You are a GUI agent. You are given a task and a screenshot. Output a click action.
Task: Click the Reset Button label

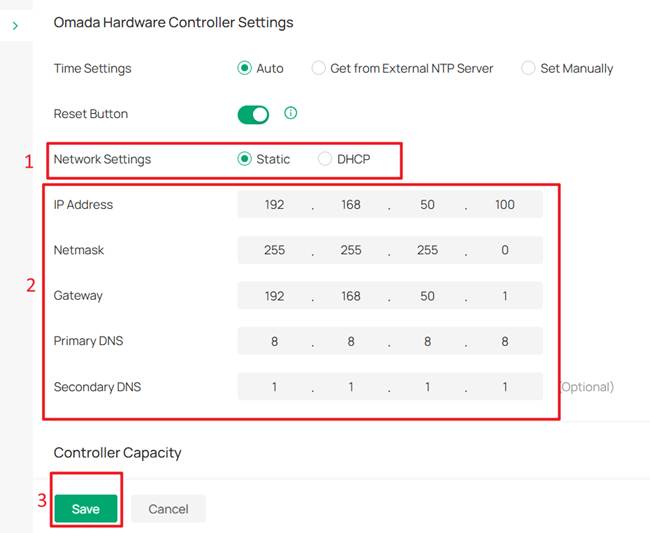91,114
